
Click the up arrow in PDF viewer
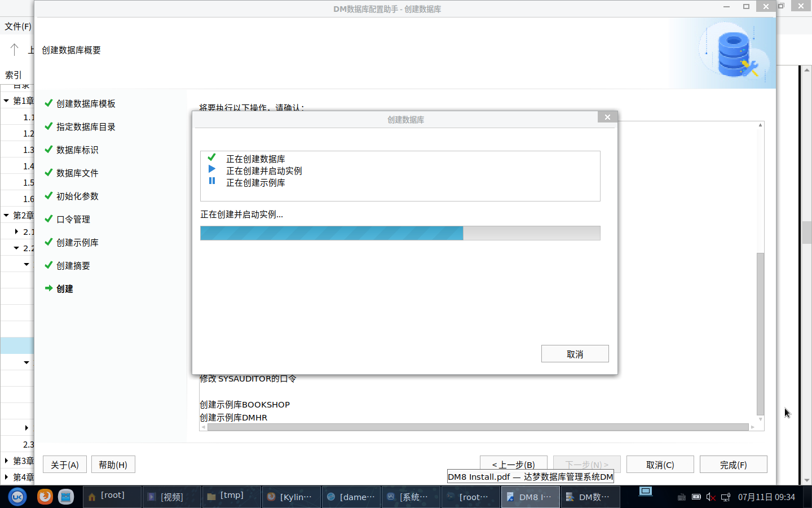15,50
